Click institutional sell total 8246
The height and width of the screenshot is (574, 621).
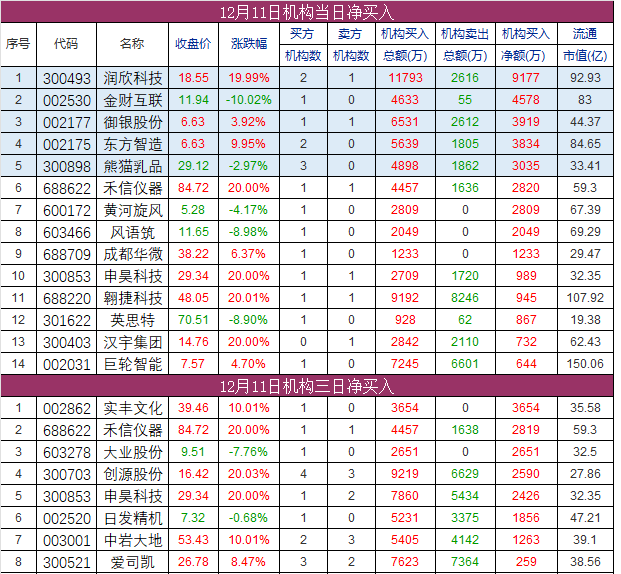coord(465,298)
